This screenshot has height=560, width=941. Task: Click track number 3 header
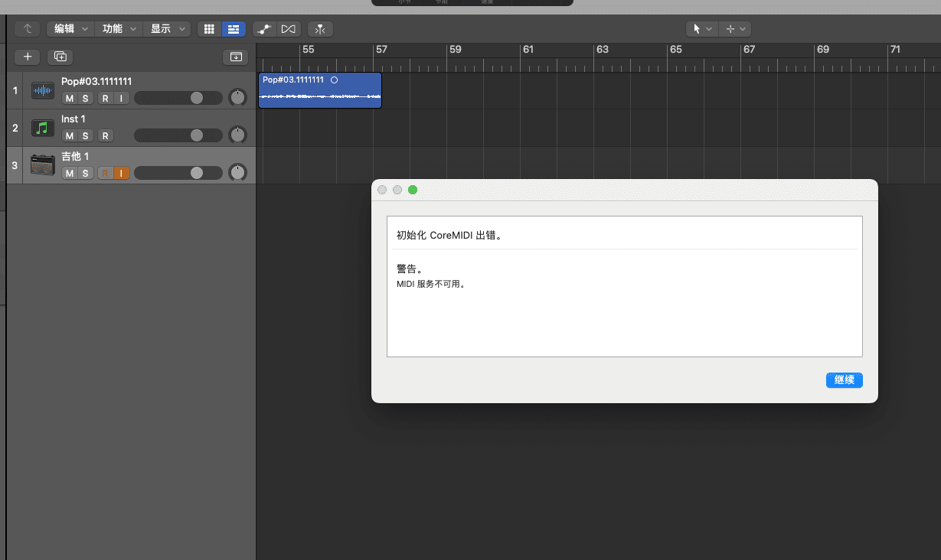[15, 165]
